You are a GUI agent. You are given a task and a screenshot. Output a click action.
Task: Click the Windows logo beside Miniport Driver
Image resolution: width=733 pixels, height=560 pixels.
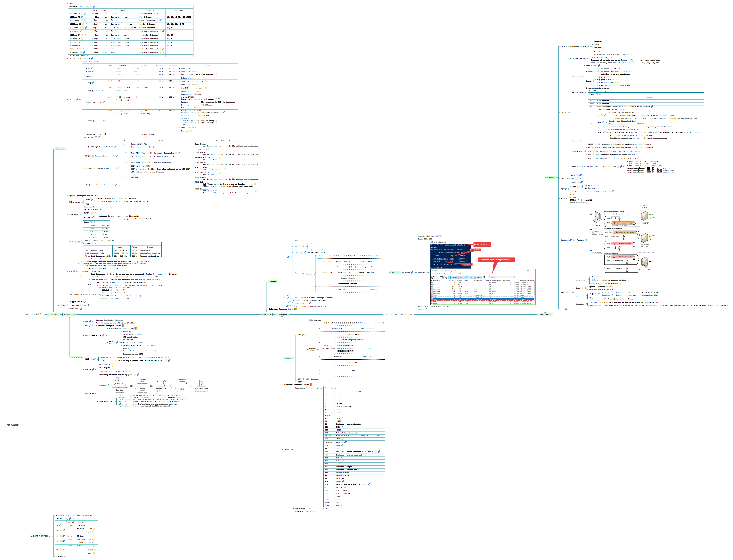pyautogui.click(x=123, y=326)
